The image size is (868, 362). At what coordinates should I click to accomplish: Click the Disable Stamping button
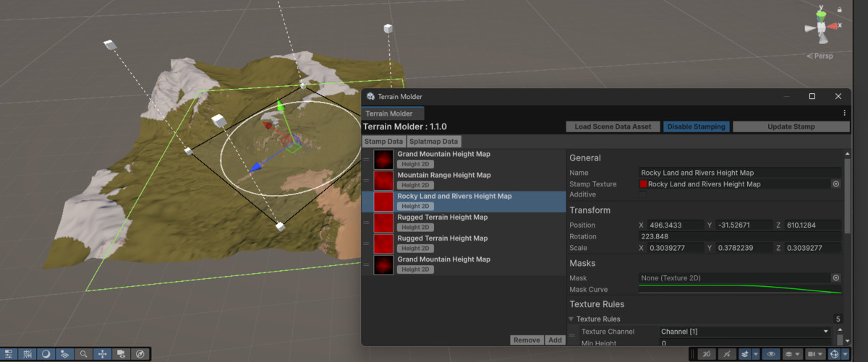click(x=696, y=126)
